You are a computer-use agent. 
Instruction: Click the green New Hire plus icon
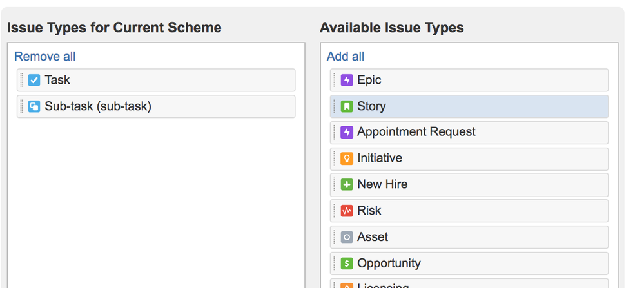[347, 184]
